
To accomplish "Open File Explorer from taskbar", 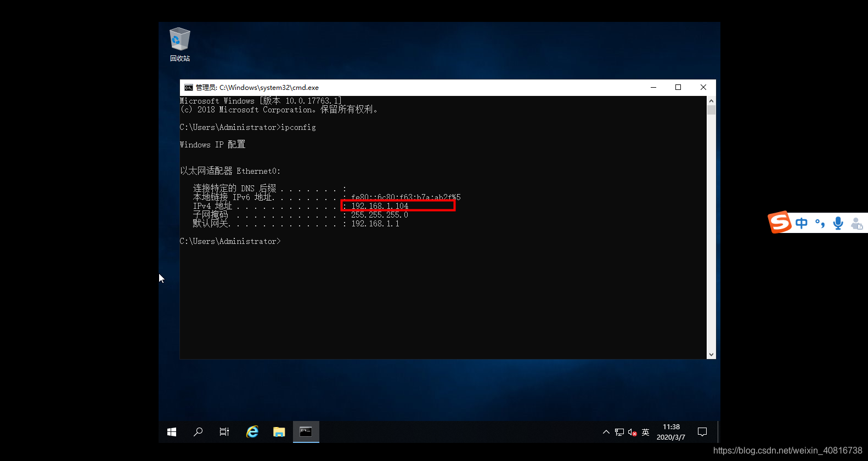I will [279, 432].
